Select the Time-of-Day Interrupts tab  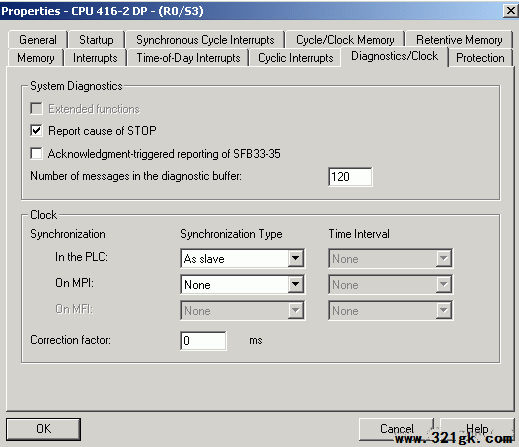[x=188, y=58]
